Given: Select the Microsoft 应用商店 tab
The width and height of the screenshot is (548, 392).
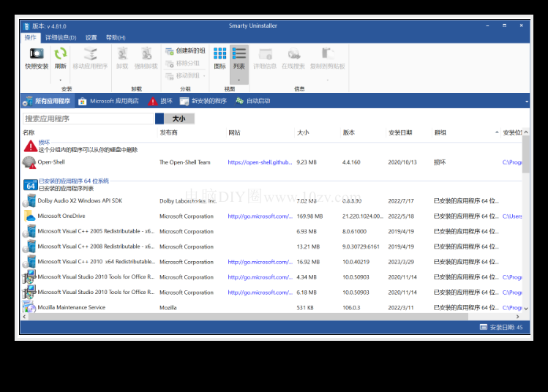Looking at the screenshot, I should tap(109, 102).
